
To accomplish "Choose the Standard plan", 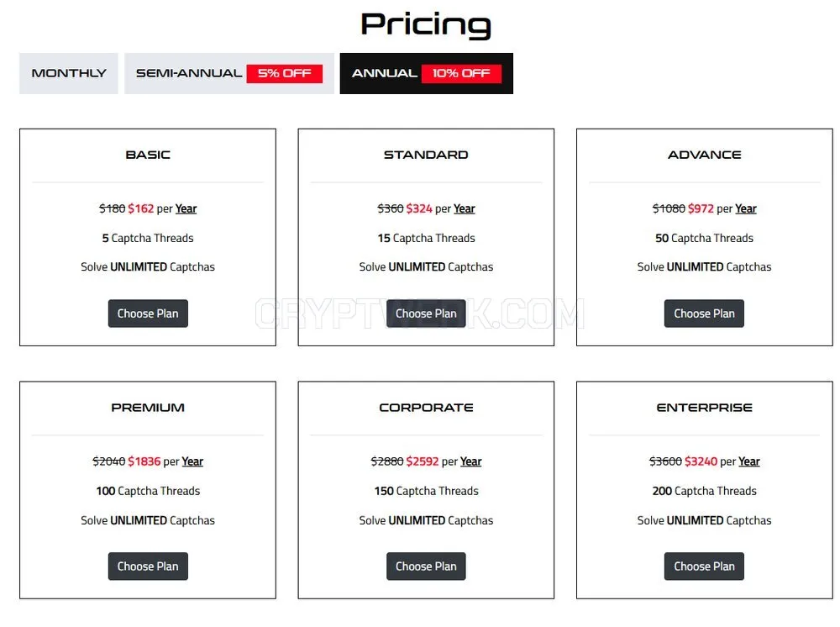I will [426, 313].
